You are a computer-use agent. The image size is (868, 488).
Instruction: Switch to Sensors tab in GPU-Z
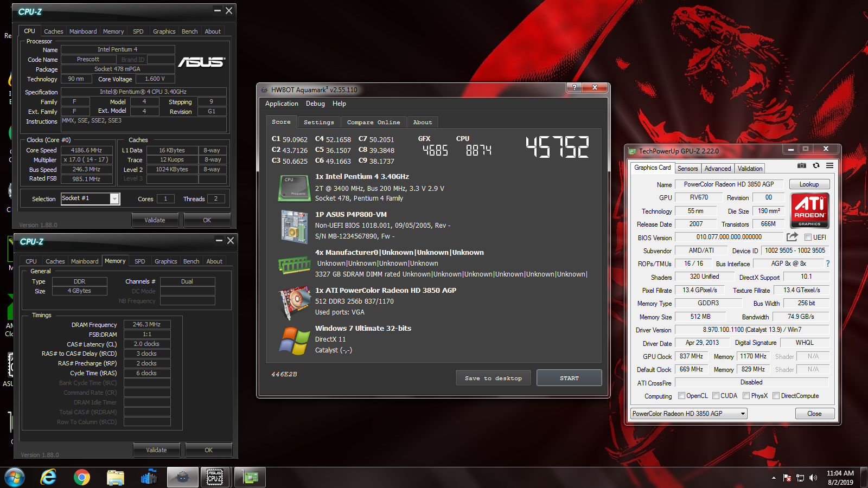pos(688,169)
